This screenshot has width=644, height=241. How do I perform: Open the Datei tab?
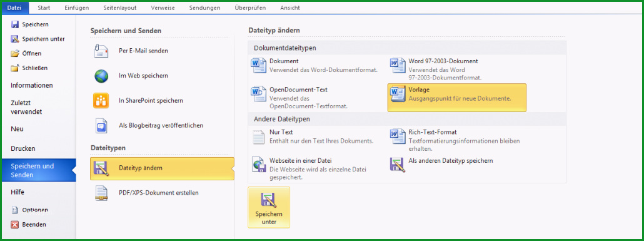[x=14, y=8]
